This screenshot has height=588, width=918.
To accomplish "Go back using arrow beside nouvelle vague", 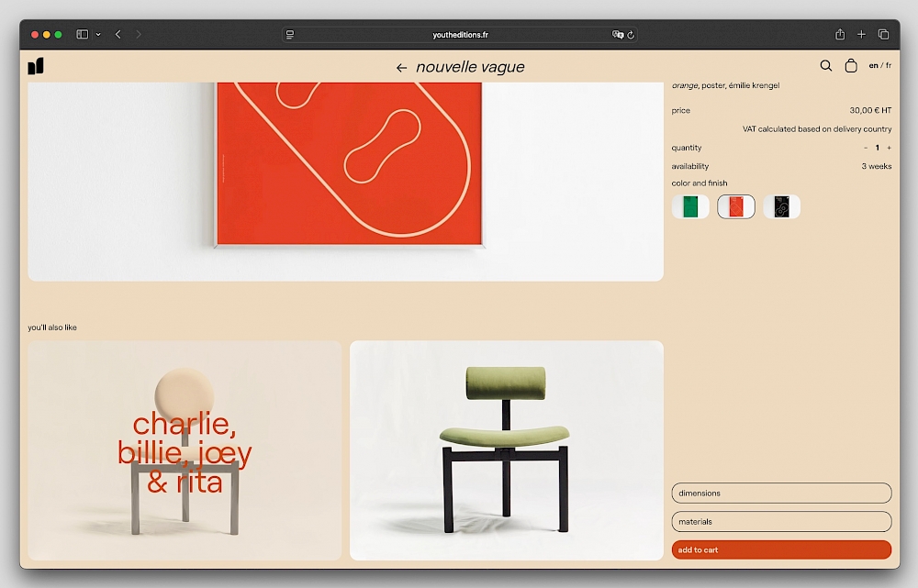I will point(401,68).
